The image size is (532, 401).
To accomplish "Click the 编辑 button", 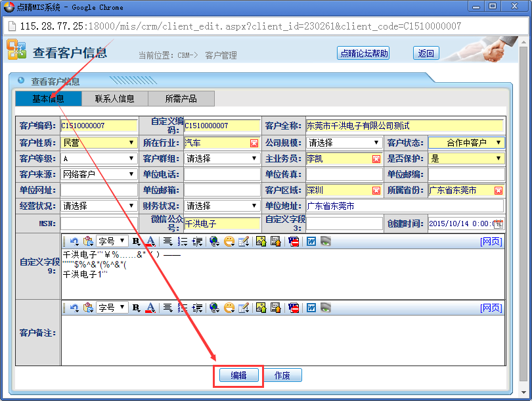I will 238,375.
